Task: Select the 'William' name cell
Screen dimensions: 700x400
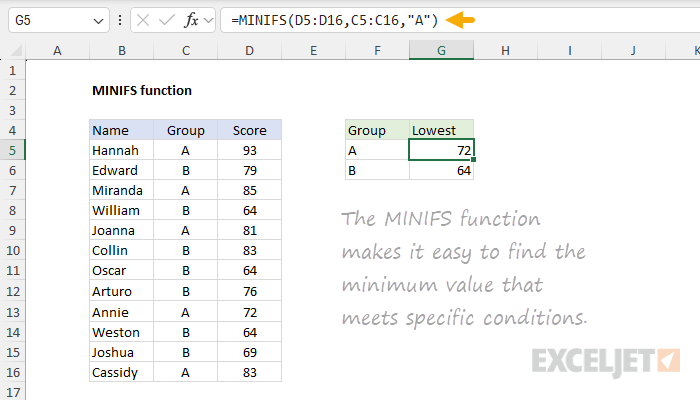Action: coord(121,210)
